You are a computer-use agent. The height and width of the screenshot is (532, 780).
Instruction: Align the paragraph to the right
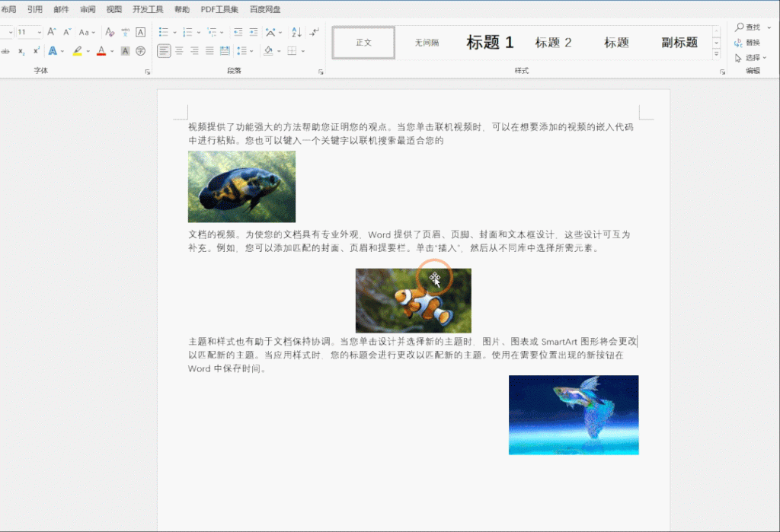pyautogui.click(x=194, y=51)
